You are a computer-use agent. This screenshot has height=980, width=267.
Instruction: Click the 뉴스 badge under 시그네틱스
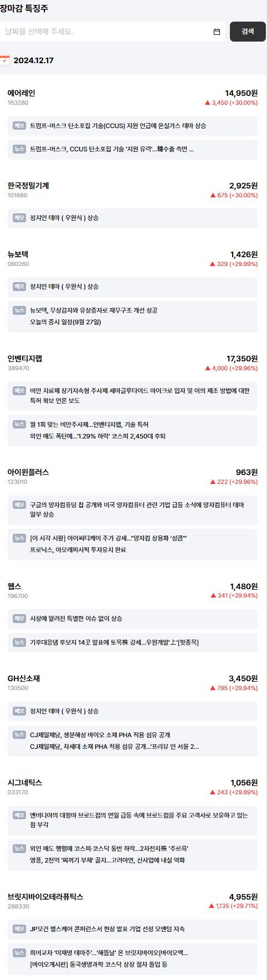click(x=19, y=849)
